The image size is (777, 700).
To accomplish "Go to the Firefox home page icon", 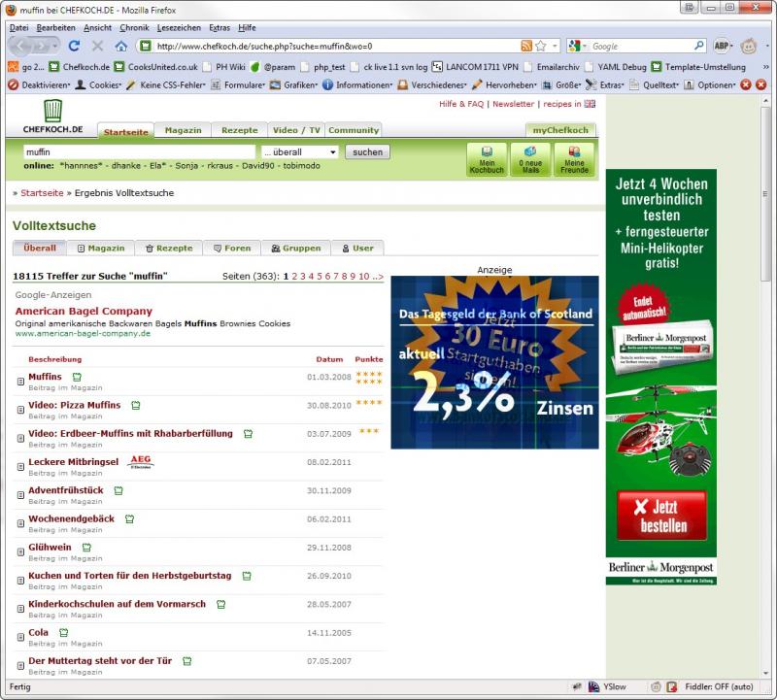I will point(121,46).
